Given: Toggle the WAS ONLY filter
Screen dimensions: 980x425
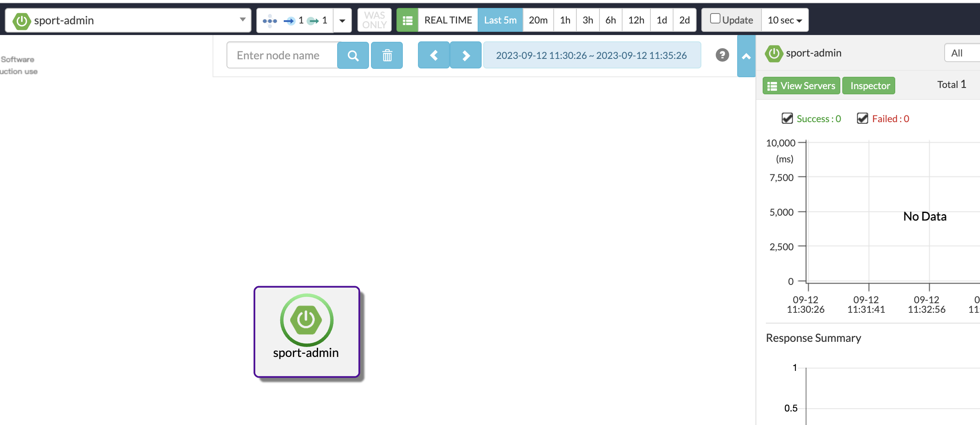Looking at the screenshot, I should pyautogui.click(x=374, y=20).
